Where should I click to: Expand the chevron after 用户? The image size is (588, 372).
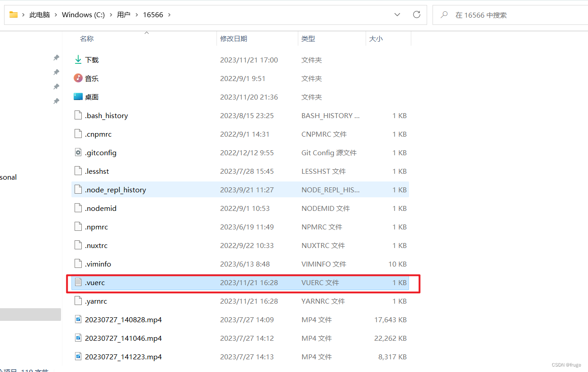click(136, 14)
